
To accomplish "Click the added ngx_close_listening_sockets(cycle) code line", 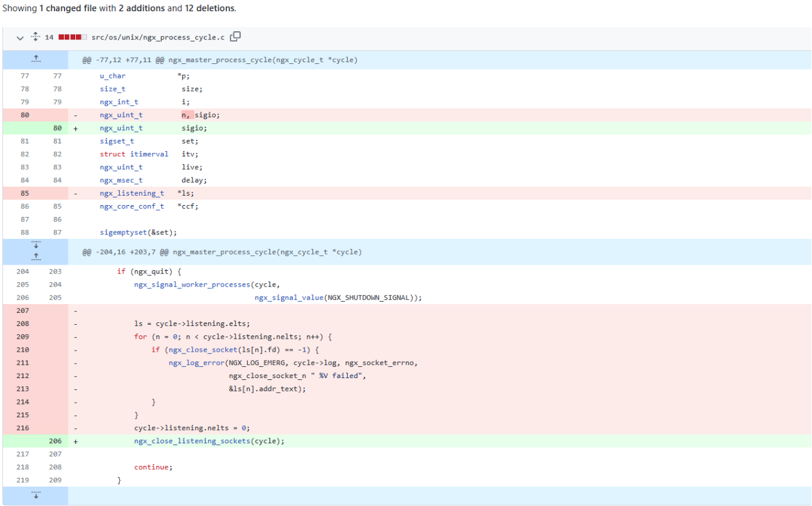I will click(x=209, y=441).
